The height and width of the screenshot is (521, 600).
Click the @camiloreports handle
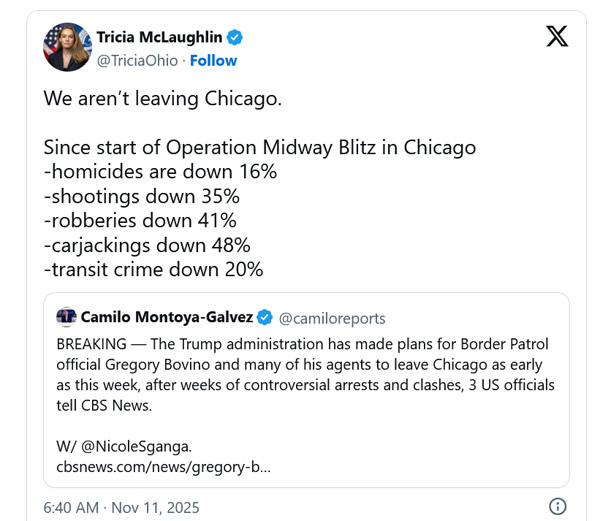[x=331, y=318]
